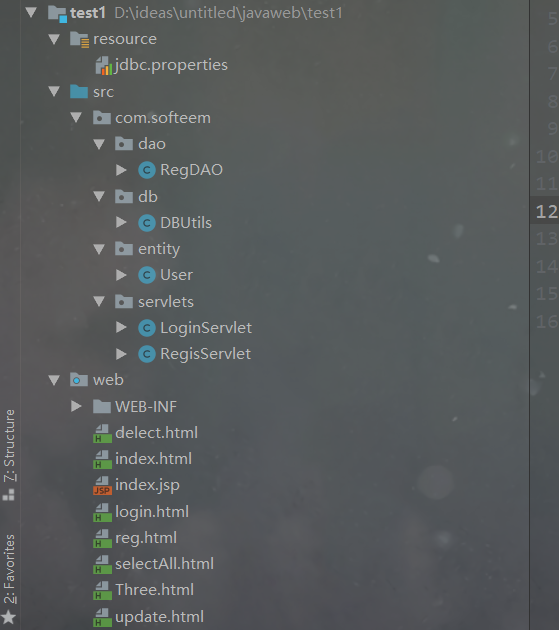The height and width of the screenshot is (630, 559).
Task: Click the src source folder icon
Action: click(79, 92)
